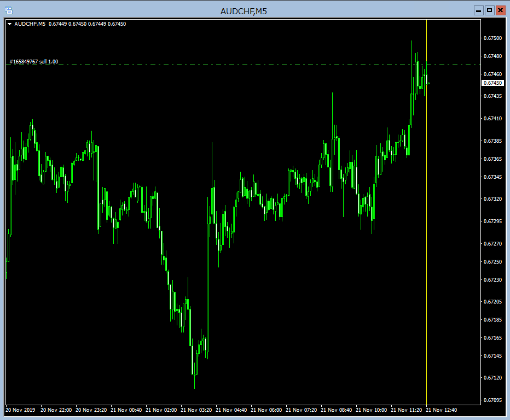
Task: Click the '20 Nov 23:20' time label
Action: (91, 410)
